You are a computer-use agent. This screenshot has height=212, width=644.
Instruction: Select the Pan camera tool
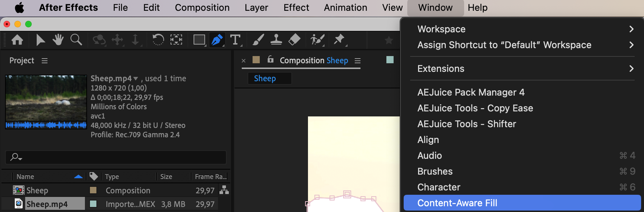(117, 40)
